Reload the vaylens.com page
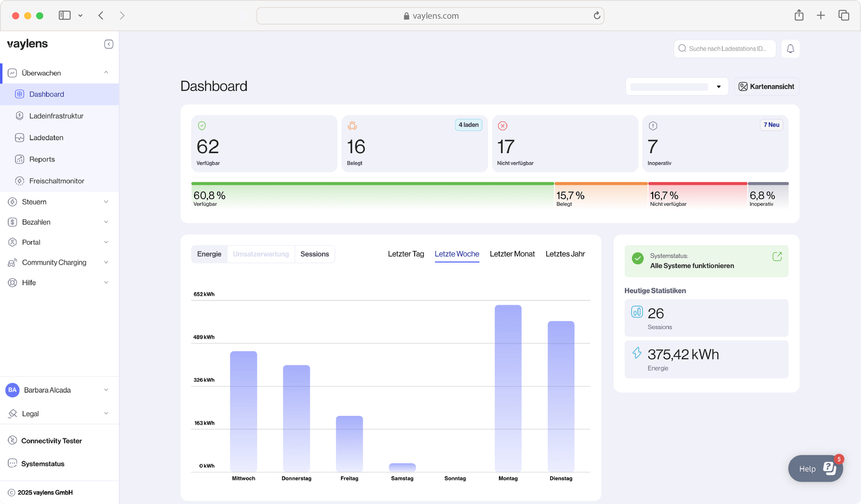 click(x=597, y=15)
